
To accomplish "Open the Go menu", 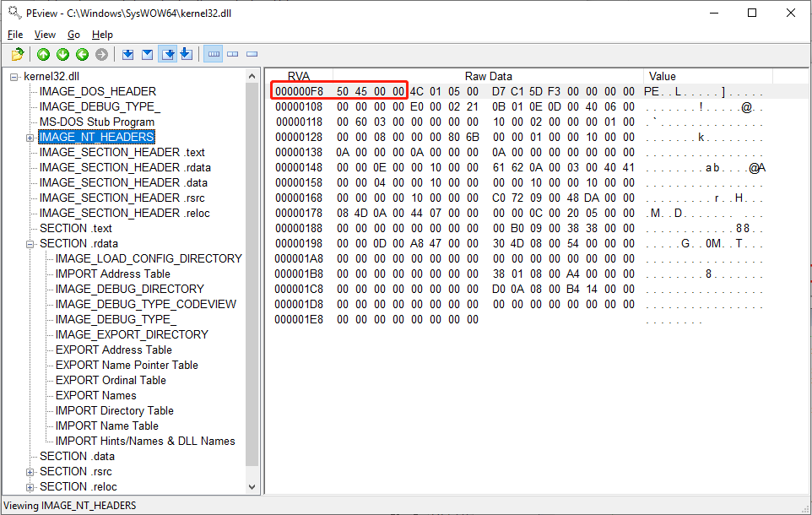I will coord(73,35).
